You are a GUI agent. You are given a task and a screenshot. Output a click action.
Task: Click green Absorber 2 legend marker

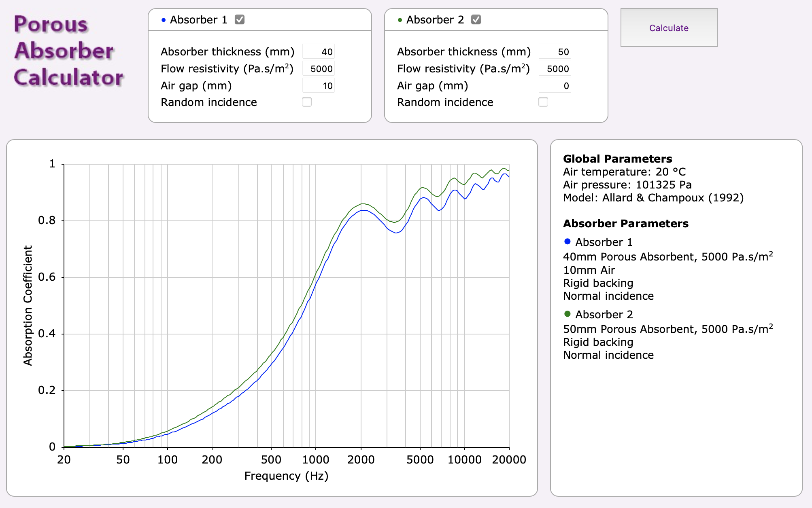[567, 314]
